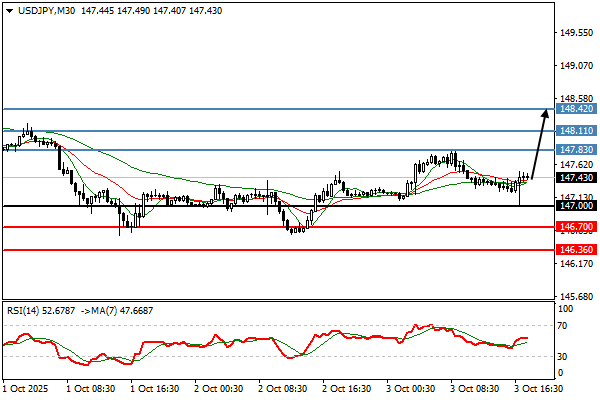Click the 149.550 price axis value

coord(577,33)
